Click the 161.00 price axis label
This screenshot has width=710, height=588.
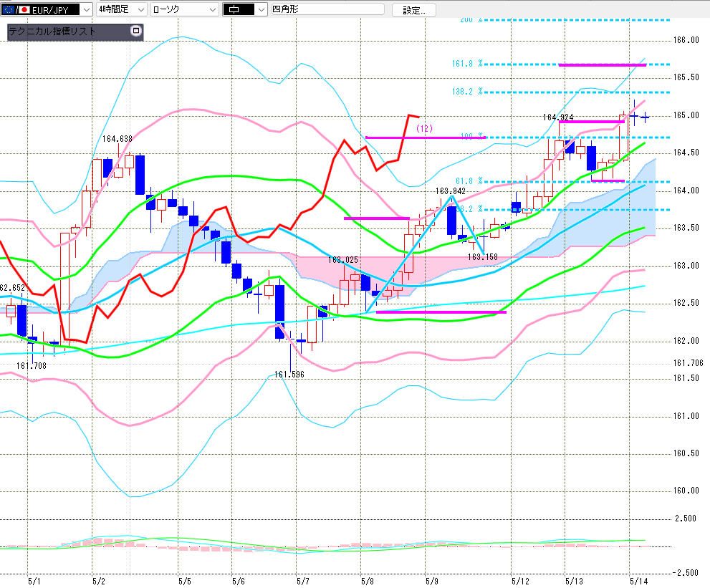point(686,416)
